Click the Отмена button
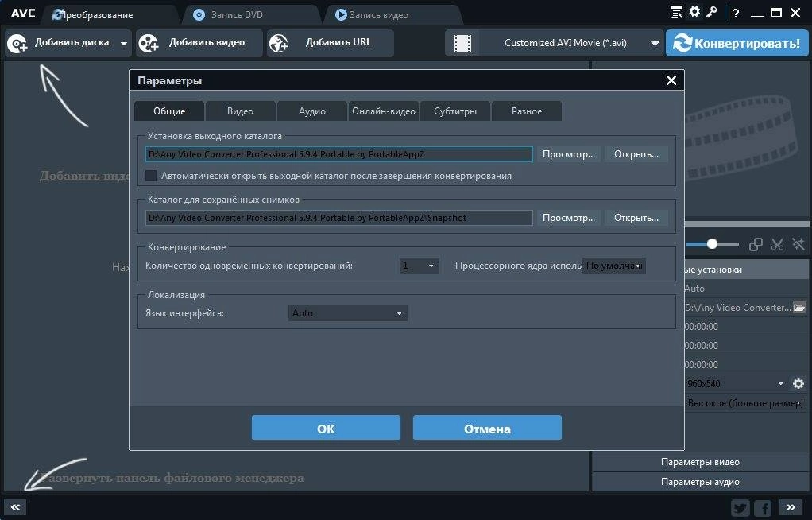The height and width of the screenshot is (520, 812). pyautogui.click(x=487, y=429)
